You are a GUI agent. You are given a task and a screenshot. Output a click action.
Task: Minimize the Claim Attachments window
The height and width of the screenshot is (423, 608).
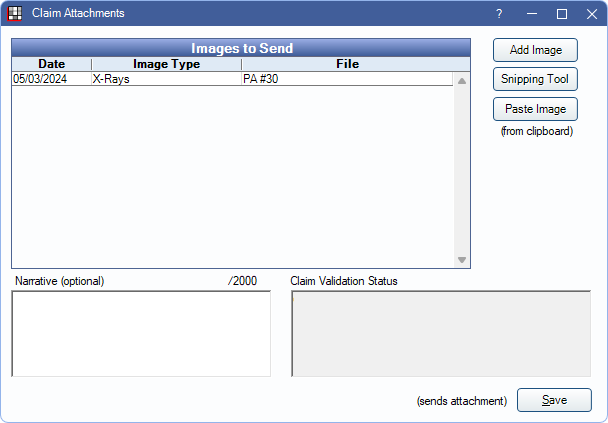coord(532,14)
